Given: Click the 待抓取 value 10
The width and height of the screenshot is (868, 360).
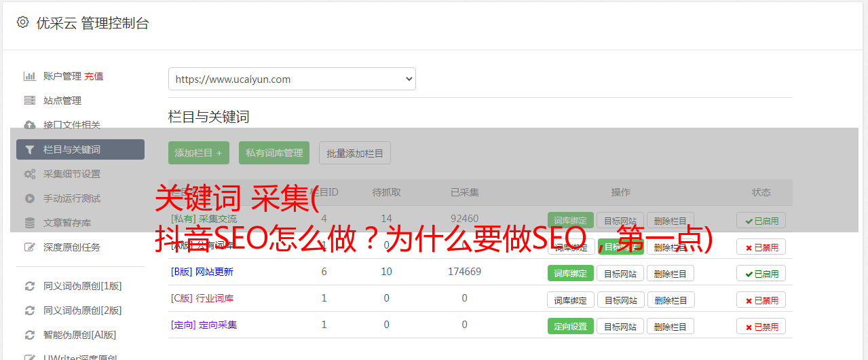Looking at the screenshot, I should click(x=386, y=272).
